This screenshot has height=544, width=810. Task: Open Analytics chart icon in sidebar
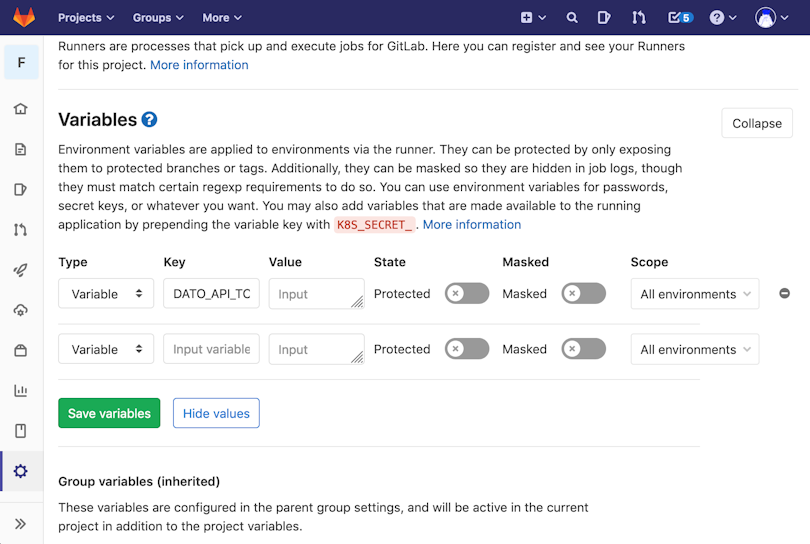tap(21, 391)
